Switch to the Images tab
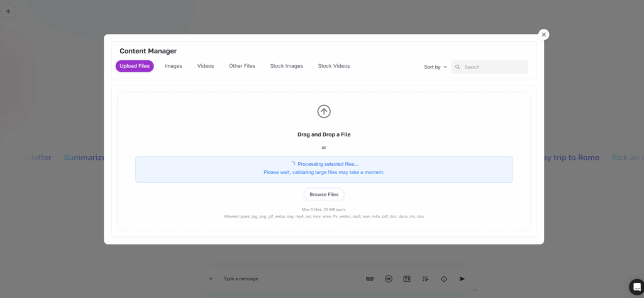The height and width of the screenshot is (298, 644). click(173, 66)
